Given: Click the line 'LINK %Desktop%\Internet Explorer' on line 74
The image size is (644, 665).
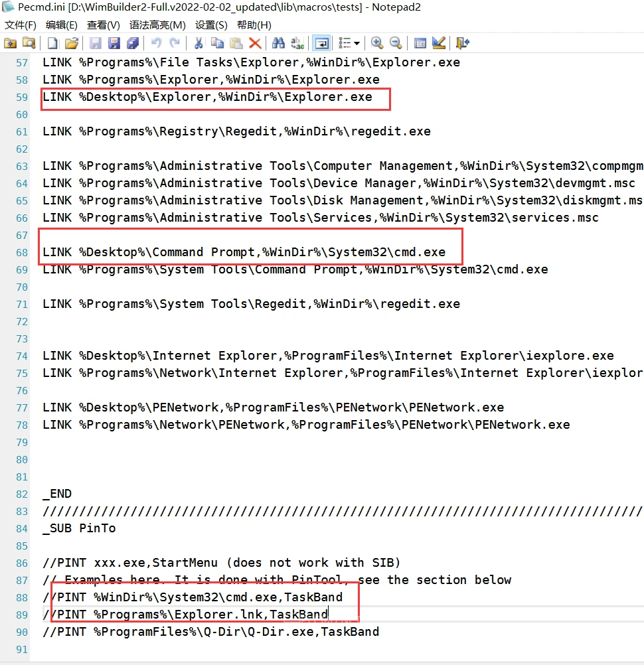Looking at the screenshot, I should [x=329, y=356].
